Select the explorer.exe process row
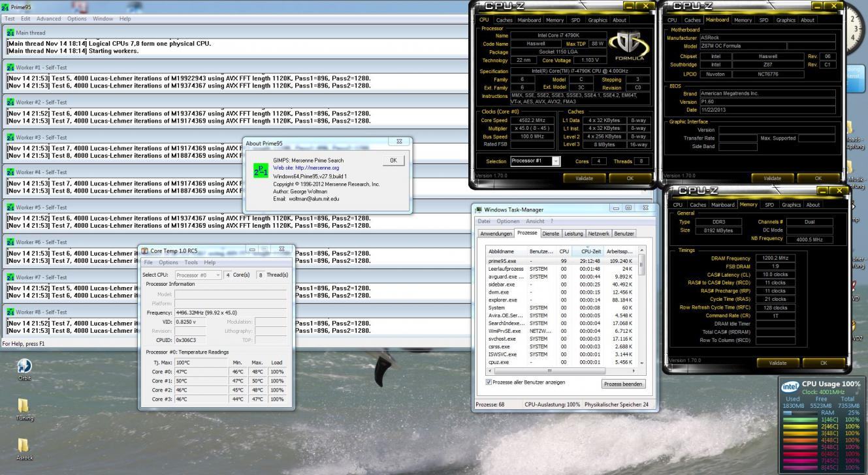The height and width of the screenshot is (475, 868). tap(561, 299)
